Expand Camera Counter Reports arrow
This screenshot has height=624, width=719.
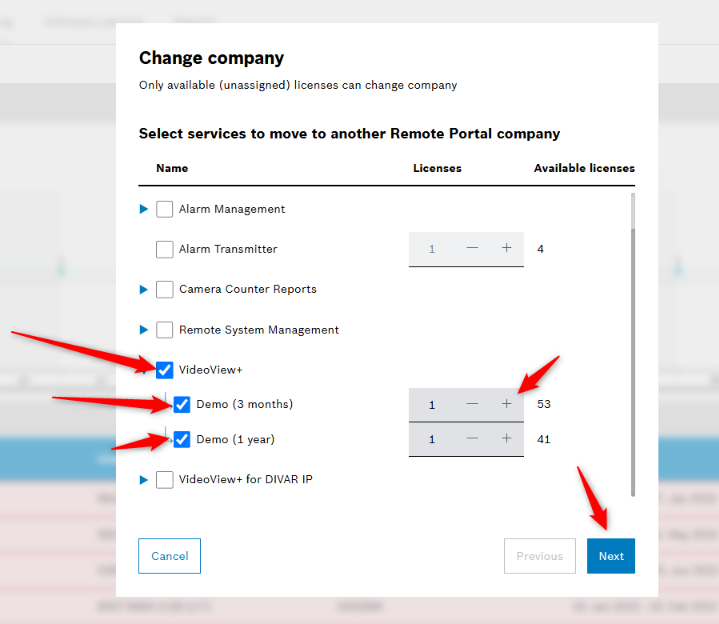[144, 289]
